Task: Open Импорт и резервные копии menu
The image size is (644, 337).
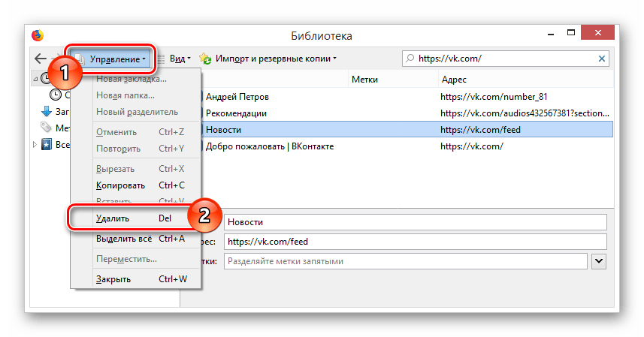Action: (275, 59)
